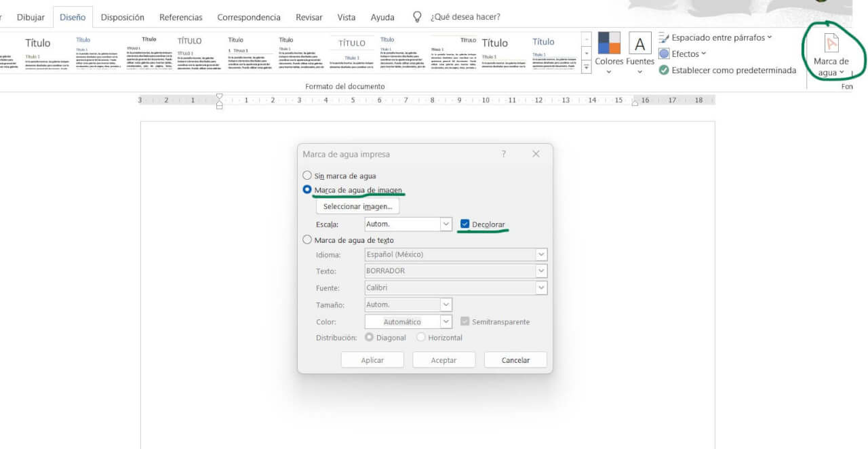Select Marca de agua de texto option
This screenshot has width=868, height=449.
click(308, 239)
